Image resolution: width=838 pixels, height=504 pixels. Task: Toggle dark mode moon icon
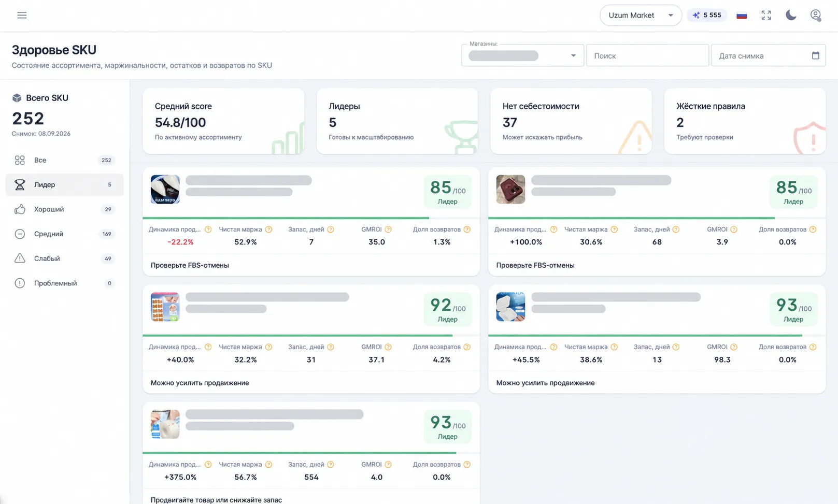[791, 15]
